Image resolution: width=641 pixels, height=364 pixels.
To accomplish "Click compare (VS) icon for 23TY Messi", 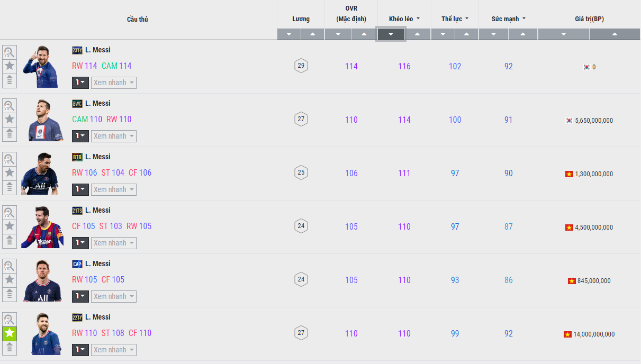I will point(10,52).
